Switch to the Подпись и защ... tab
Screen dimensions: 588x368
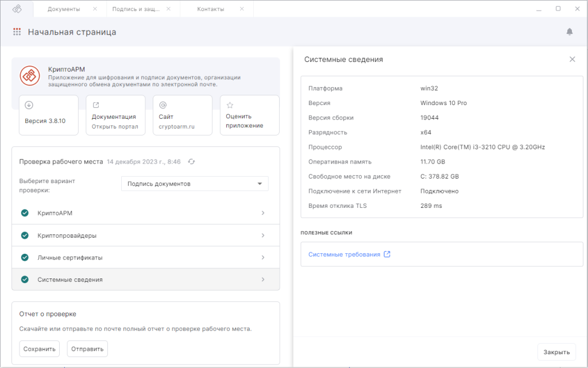coord(136,9)
